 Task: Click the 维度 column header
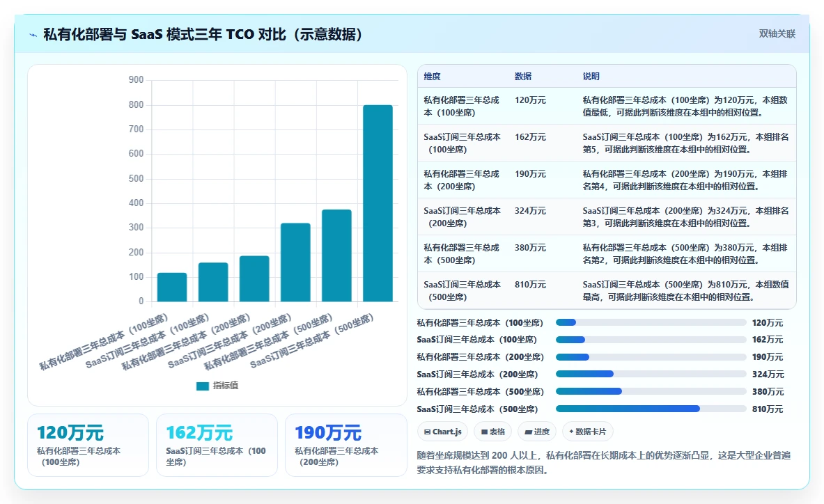click(432, 76)
